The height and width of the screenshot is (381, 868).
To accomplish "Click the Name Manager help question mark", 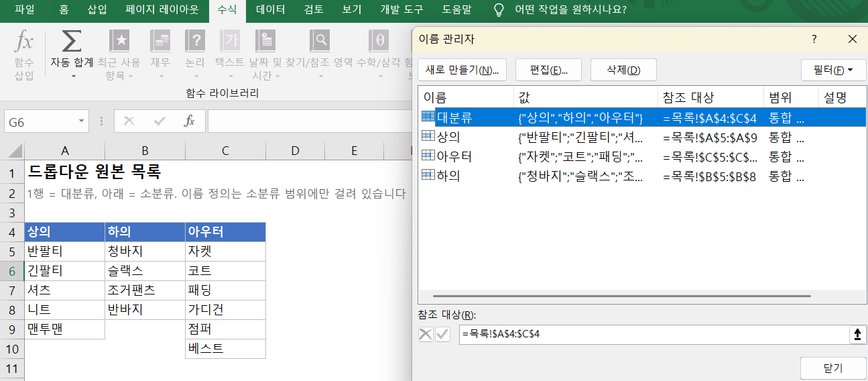I will pyautogui.click(x=814, y=39).
